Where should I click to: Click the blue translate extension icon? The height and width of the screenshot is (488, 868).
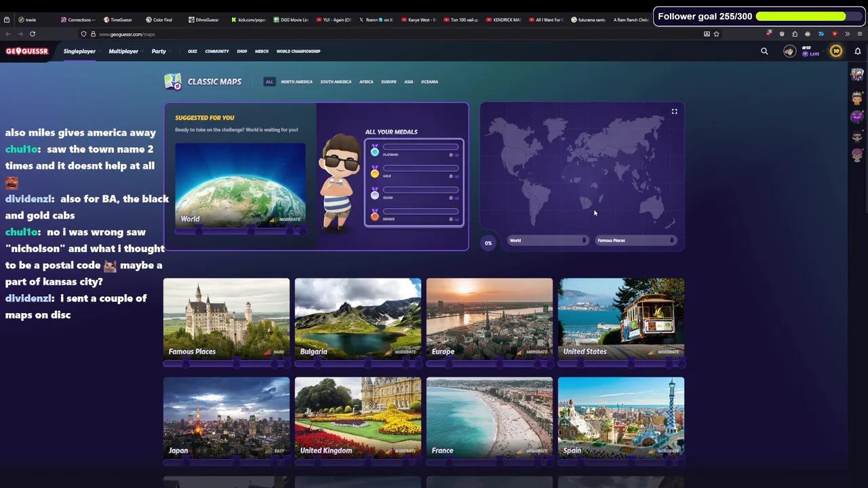(x=821, y=34)
